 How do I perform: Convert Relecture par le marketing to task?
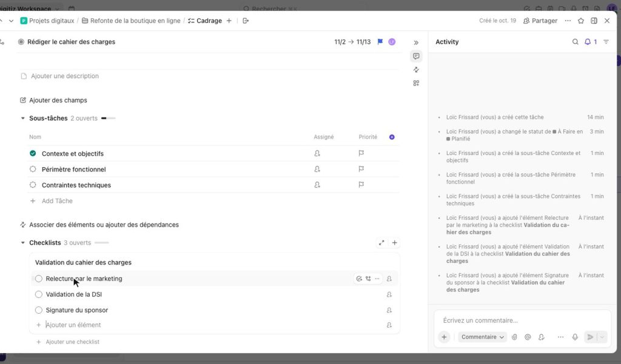tap(359, 279)
